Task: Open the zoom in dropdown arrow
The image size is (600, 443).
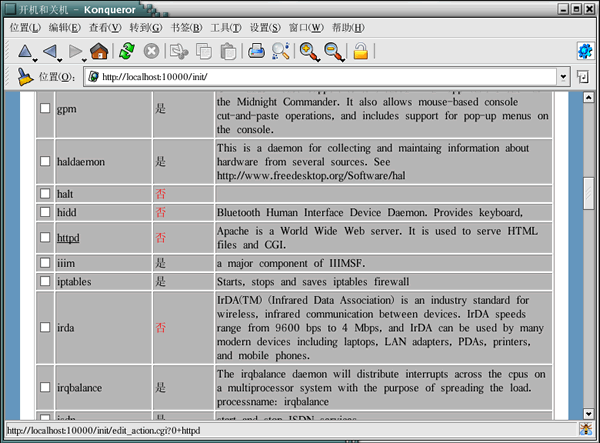Action: tap(318, 60)
